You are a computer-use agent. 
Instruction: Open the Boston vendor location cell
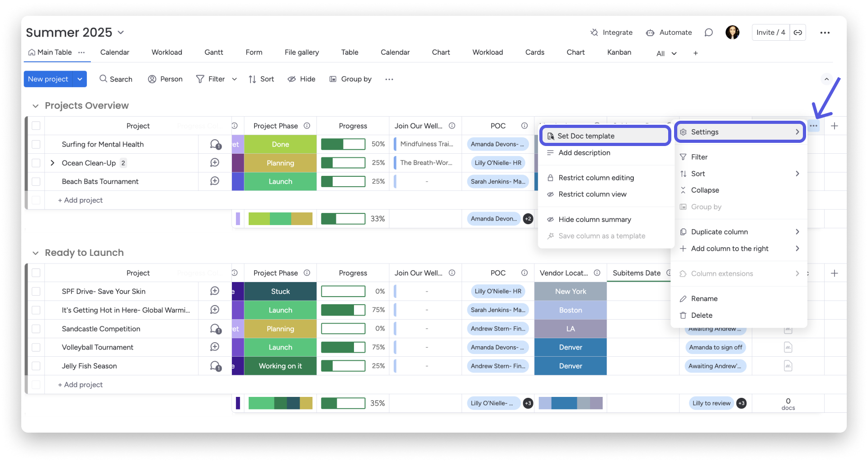tap(571, 310)
